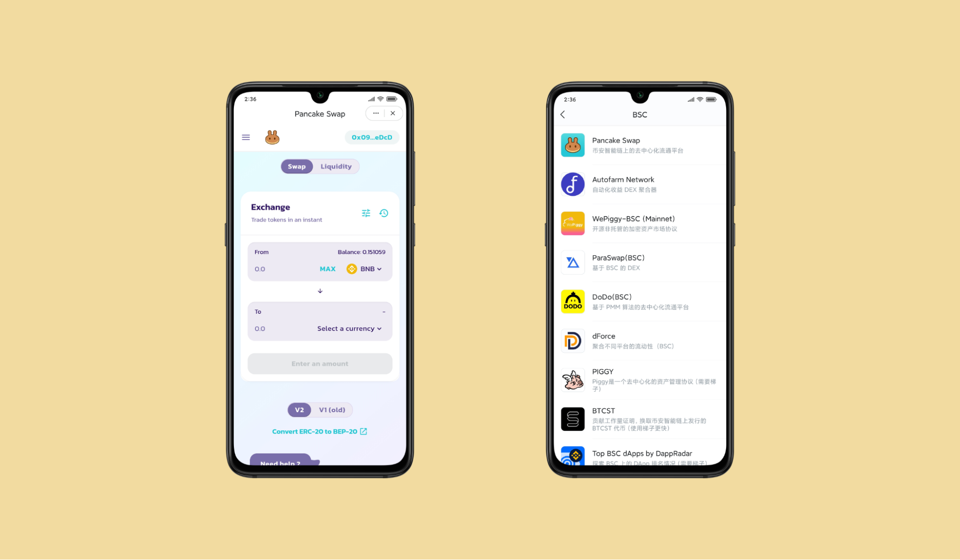Screen dimensions: 960x560
Task: Click the PancakeSwap rabbit icon
Action: pyautogui.click(x=271, y=137)
